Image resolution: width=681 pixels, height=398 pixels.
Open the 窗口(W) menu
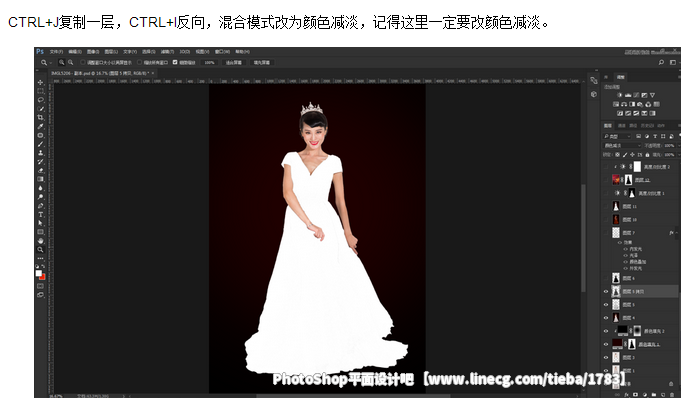coord(222,52)
